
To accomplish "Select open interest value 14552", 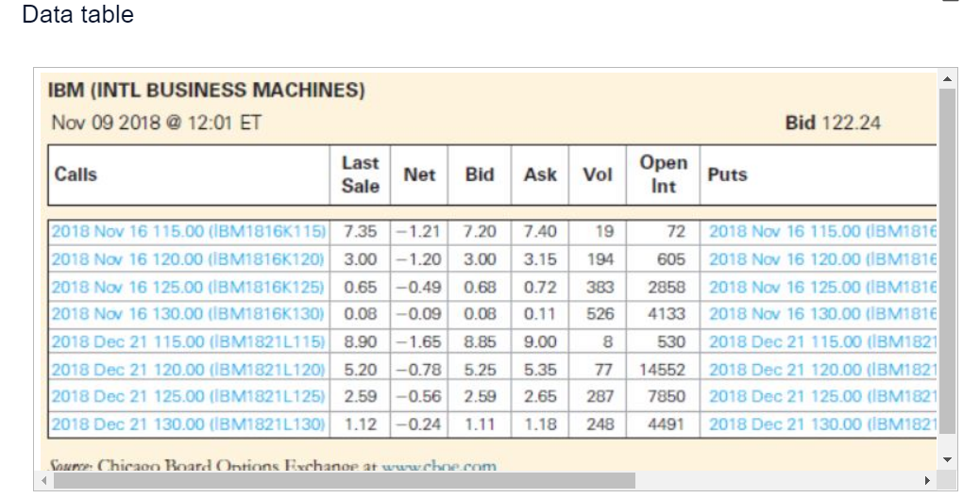I will point(662,370).
